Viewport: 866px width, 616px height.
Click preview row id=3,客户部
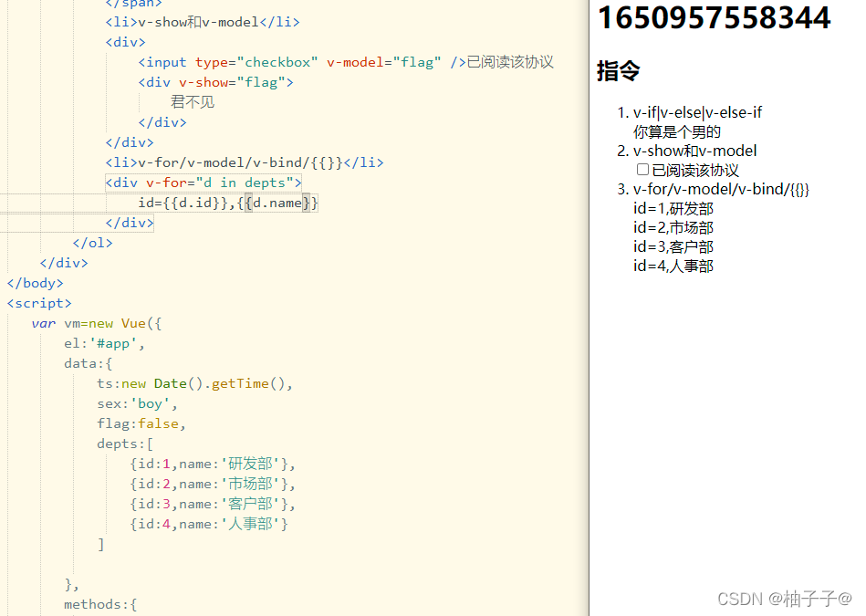tap(673, 247)
